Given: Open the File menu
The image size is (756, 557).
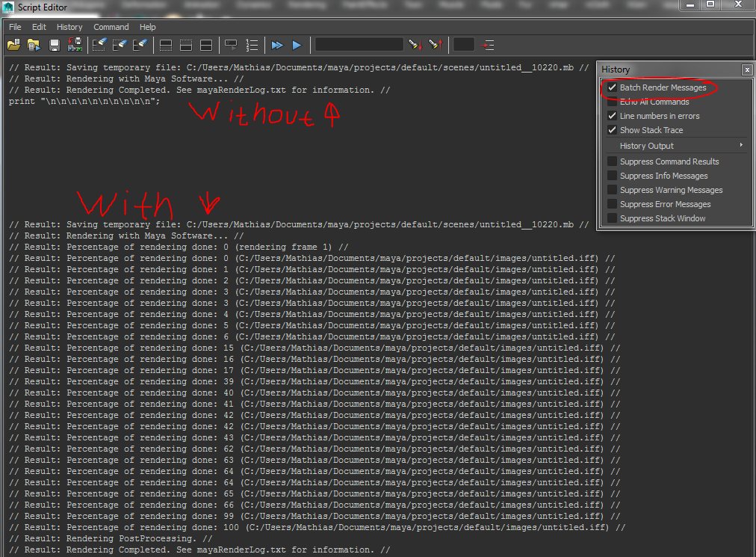Looking at the screenshot, I should pos(15,27).
